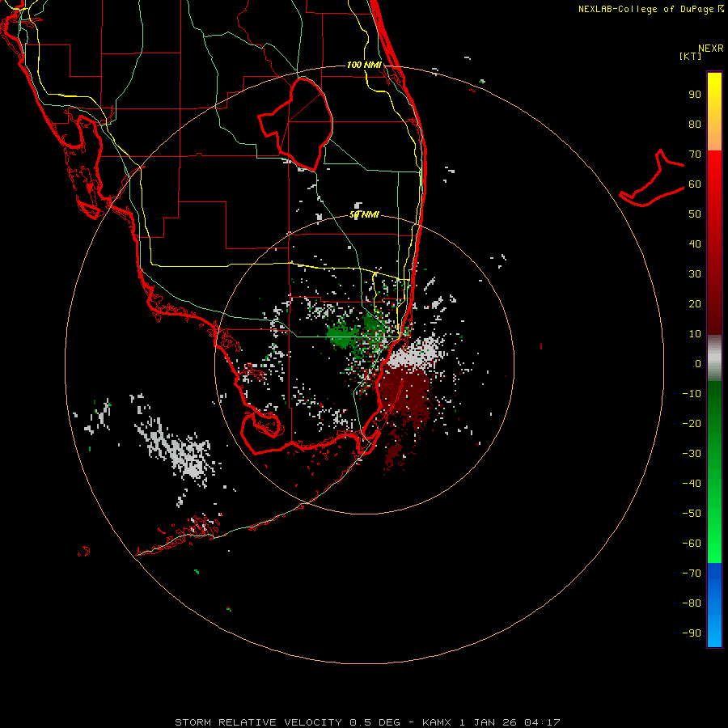
Task: Click the 50 NMI range ring label
Action: (364, 214)
